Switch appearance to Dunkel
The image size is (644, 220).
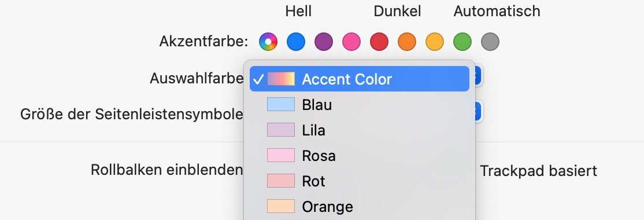397,11
